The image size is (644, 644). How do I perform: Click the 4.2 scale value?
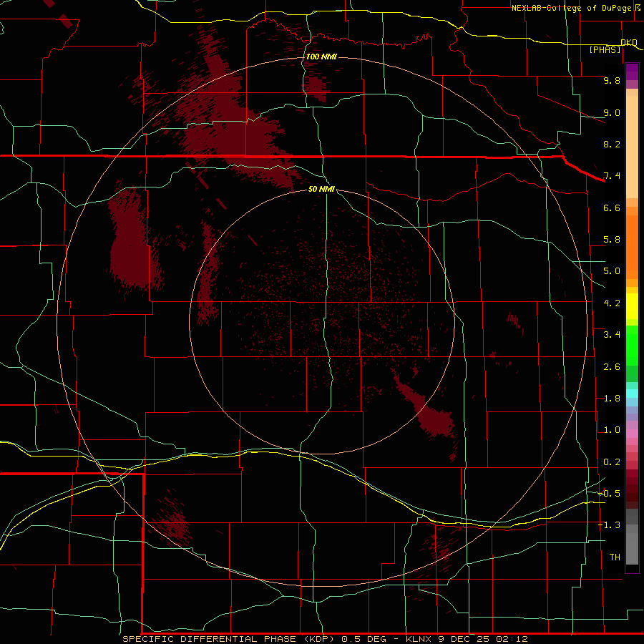[x=612, y=303]
